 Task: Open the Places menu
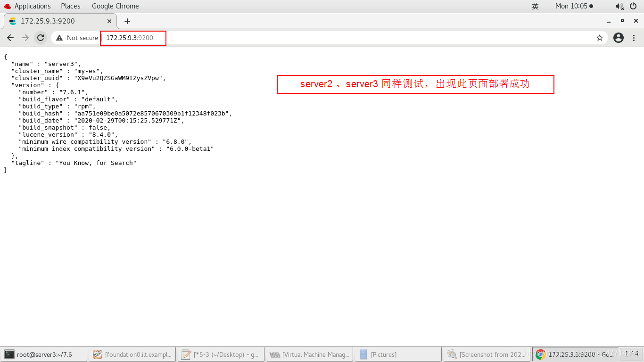(71, 6)
